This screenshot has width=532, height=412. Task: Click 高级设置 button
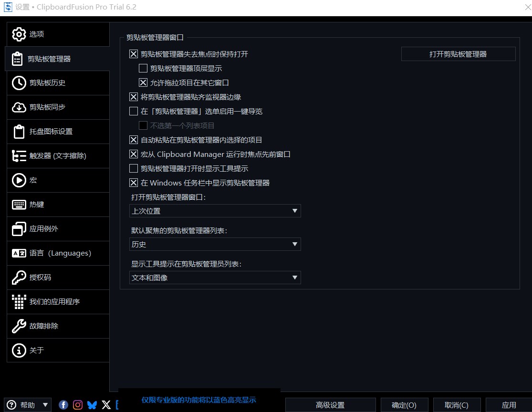[x=330, y=405]
